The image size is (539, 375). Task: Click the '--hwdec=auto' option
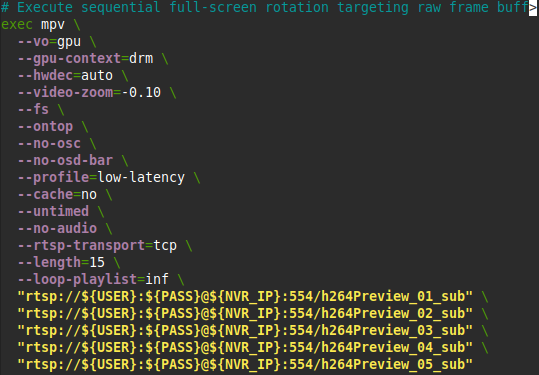point(65,76)
